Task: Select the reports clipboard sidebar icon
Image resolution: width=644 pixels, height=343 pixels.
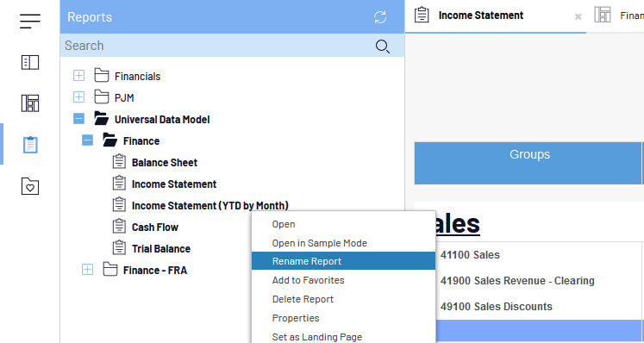Action: [30, 145]
